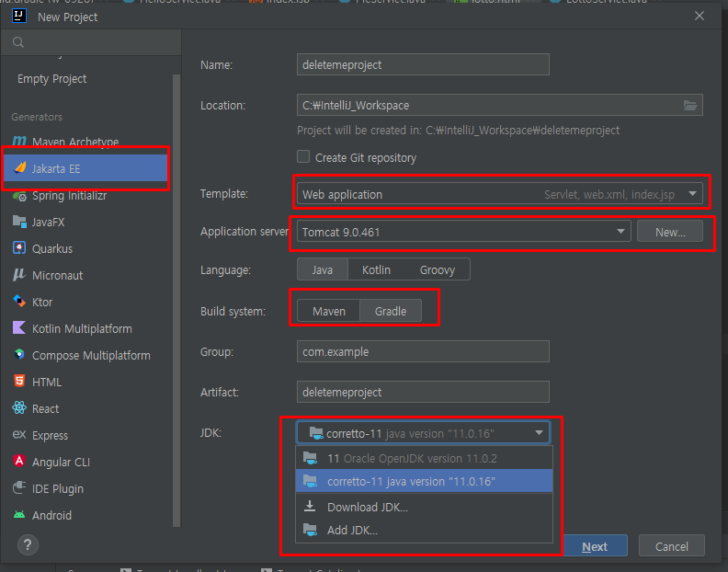Screen dimensions: 728x572
Task: Click the Group input field
Action: (x=423, y=351)
